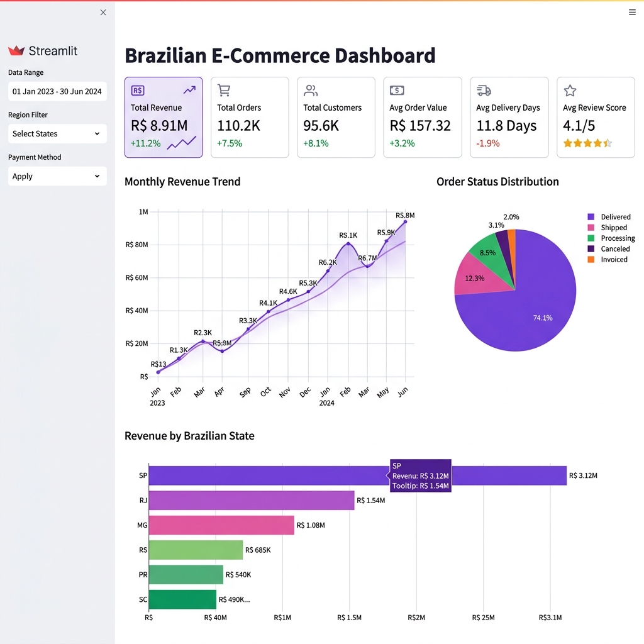Click the trending-up arrow icon in Total Revenue
644x644 pixels.
189,89
